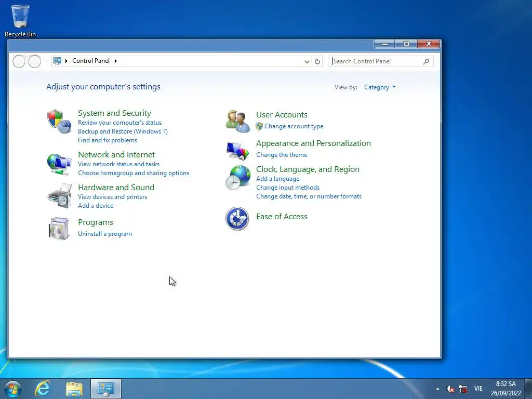Click the muted volume tray icon
The height and width of the screenshot is (399, 532).
pos(450,389)
